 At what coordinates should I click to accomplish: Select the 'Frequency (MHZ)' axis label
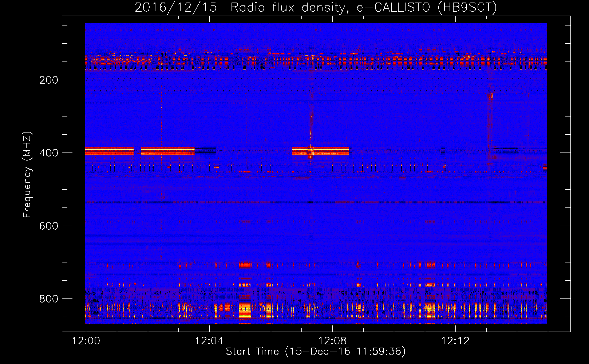pyautogui.click(x=27, y=175)
